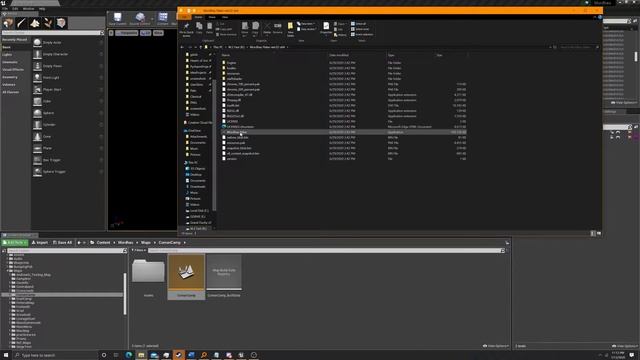Open the New item dropdown in Explorer
Screen dimensions: 640x360
306,24
